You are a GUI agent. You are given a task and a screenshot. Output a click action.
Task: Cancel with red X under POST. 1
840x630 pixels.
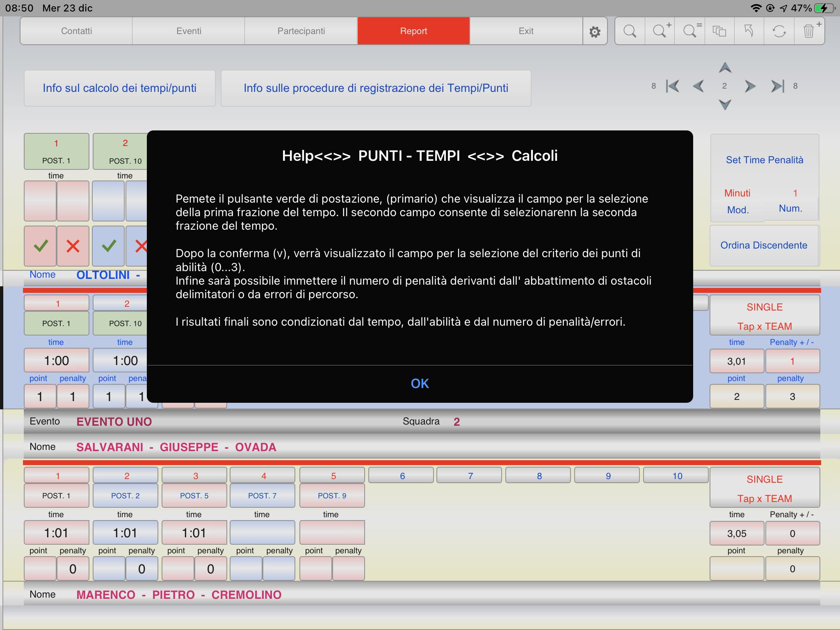pyautogui.click(x=73, y=246)
